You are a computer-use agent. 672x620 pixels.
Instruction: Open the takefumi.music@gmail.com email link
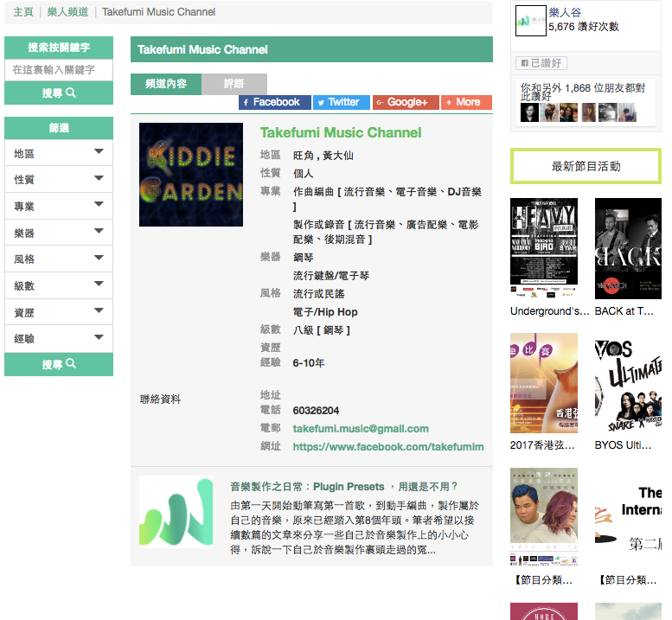361,428
